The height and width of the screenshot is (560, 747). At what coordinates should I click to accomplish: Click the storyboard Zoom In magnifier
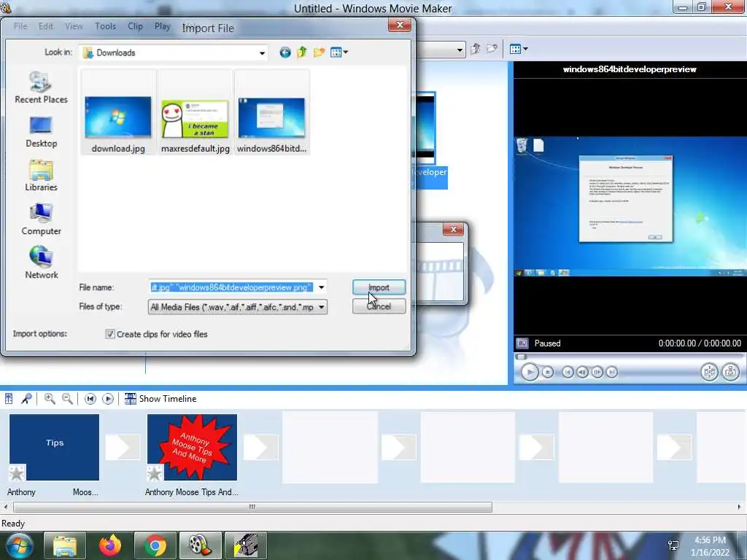point(50,399)
